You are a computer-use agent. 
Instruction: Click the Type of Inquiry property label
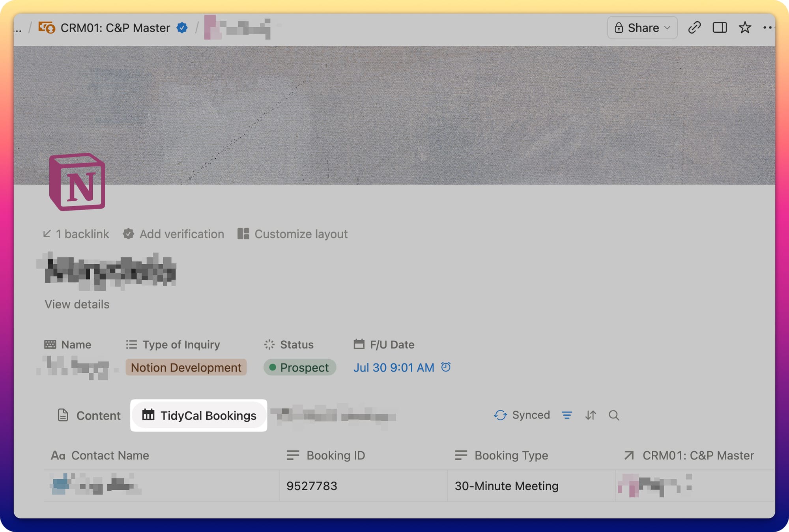(x=173, y=344)
